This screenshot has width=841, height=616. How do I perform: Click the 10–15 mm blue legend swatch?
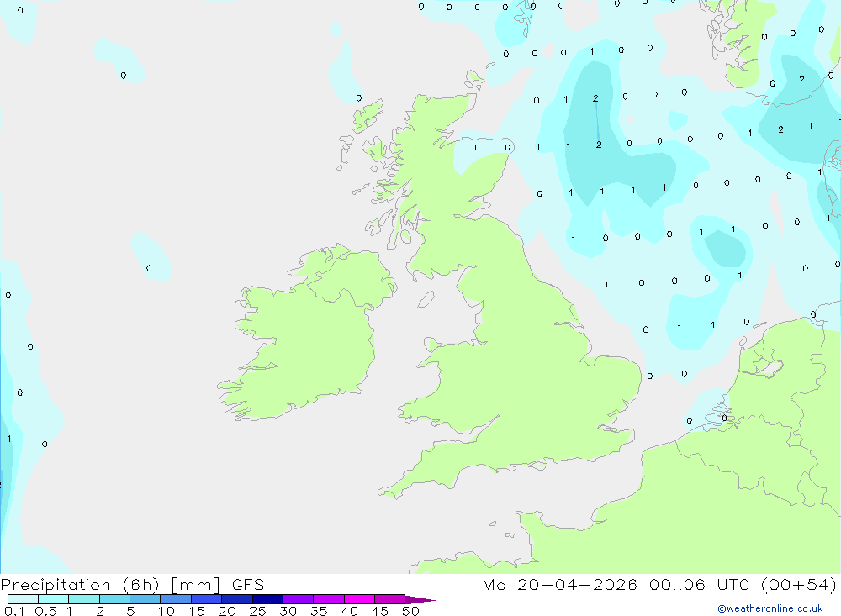pos(176,599)
